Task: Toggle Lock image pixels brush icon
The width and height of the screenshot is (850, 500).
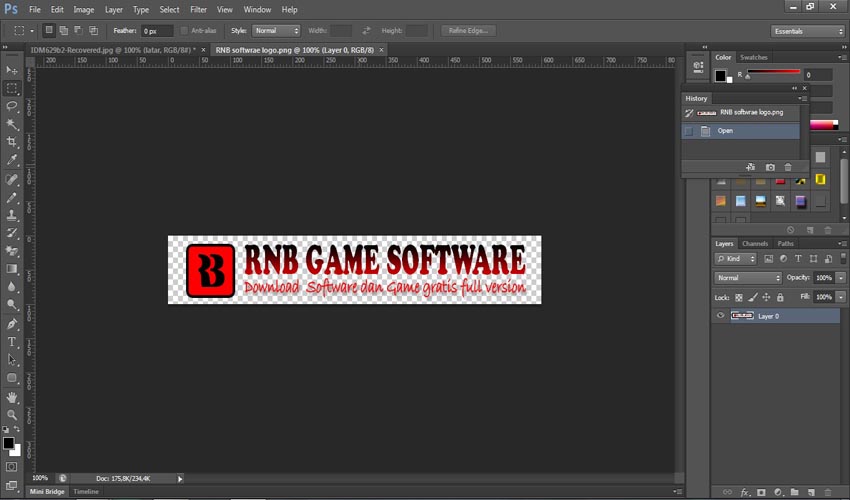Action: click(752, 297)
